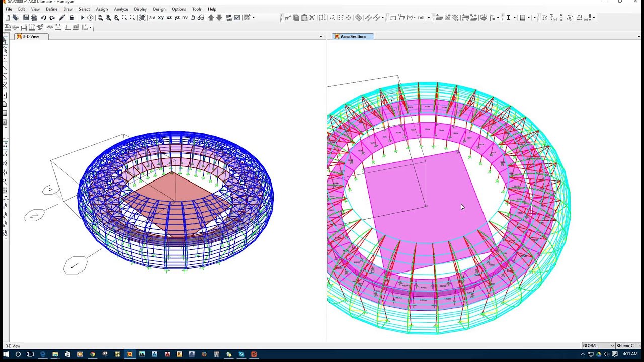The image size is (644, 362).
Task: Expand the 3-D View window dropdown arrow
Action: tap(321, 36)
